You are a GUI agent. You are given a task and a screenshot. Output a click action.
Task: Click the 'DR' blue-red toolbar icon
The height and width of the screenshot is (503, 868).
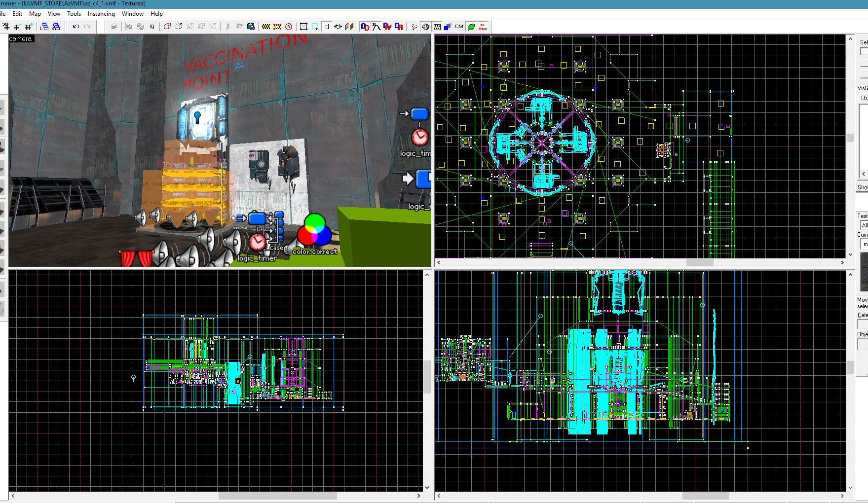(399, 27)
